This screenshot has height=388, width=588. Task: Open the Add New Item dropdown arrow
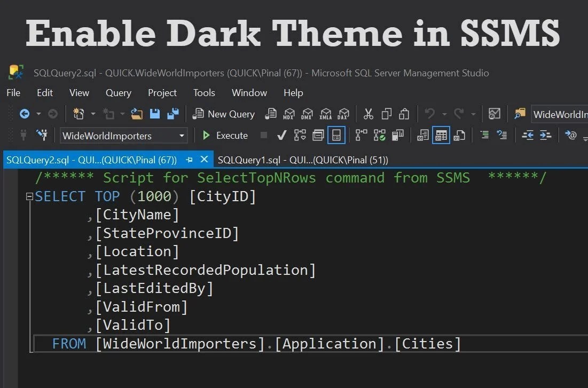[122, 114]
